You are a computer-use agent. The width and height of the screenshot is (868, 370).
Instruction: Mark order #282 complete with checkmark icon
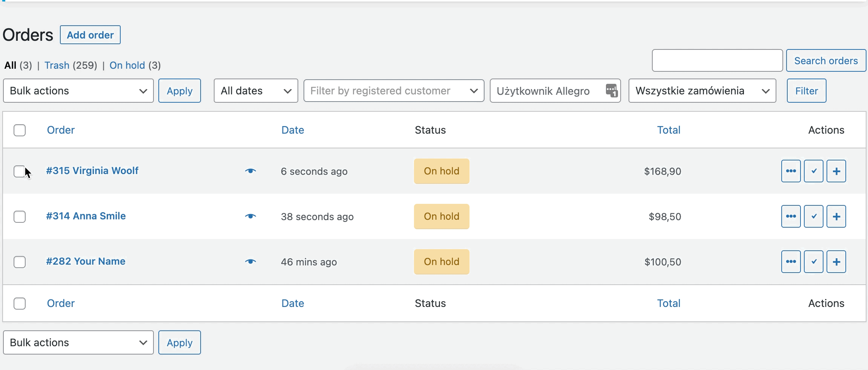point(813,262)
